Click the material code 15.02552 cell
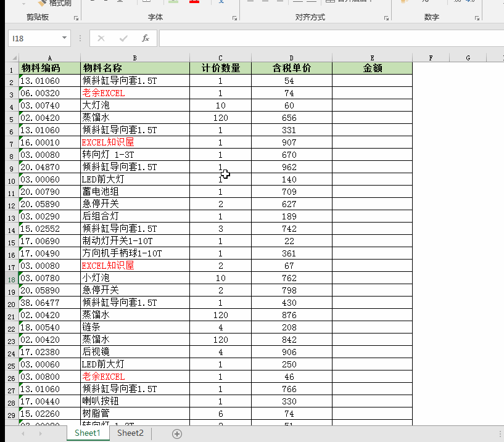Screen dimensions: 504x442 click(49, 229)
